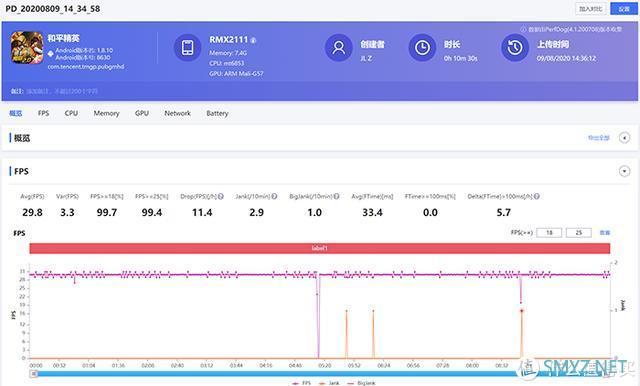This screenshot has height=386, width=640.
Task: Toggle the Jank series in the chart legend
Action: (x=329, y=383)
